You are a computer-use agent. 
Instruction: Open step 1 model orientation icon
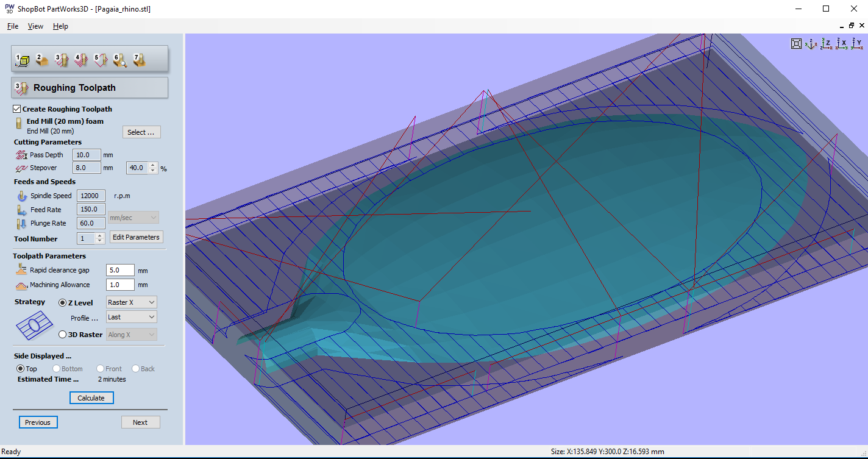pyautogui.click(x=23, y=60)
